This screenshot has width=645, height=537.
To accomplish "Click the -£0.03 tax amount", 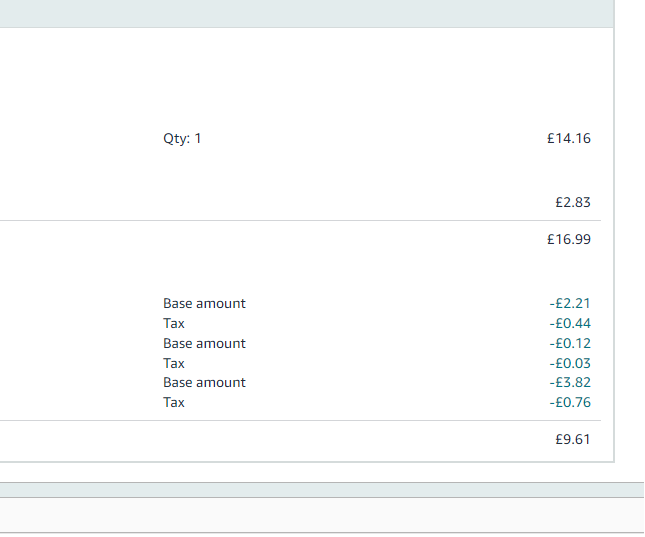I will pos(570,363).
